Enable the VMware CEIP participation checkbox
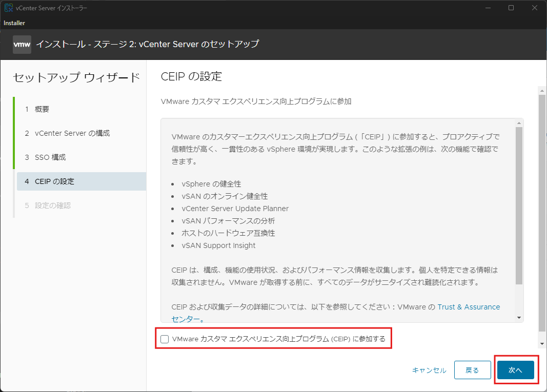This screenshot has width=547, height=392. [165, 339]
